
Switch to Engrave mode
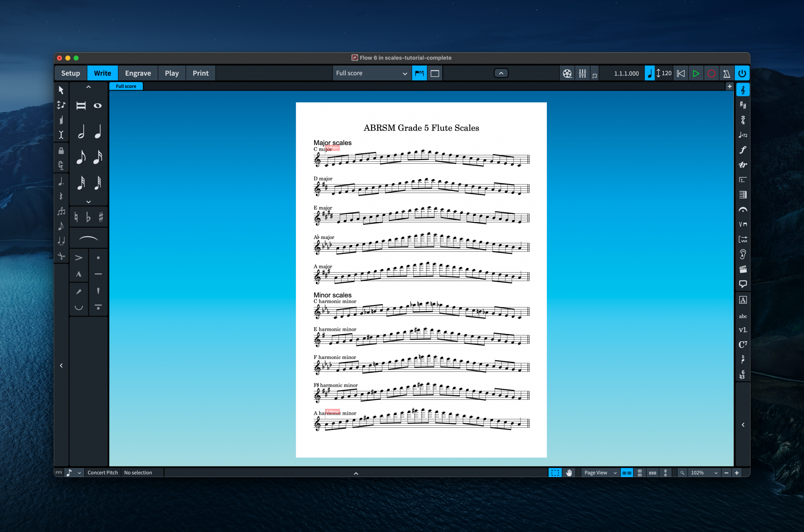coord(138,73)
